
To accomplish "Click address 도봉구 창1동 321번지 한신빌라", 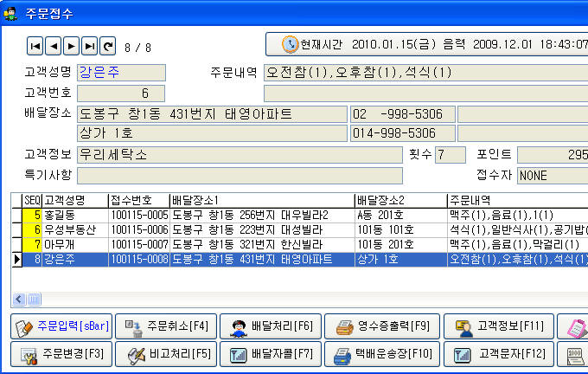I will [262, 245].
